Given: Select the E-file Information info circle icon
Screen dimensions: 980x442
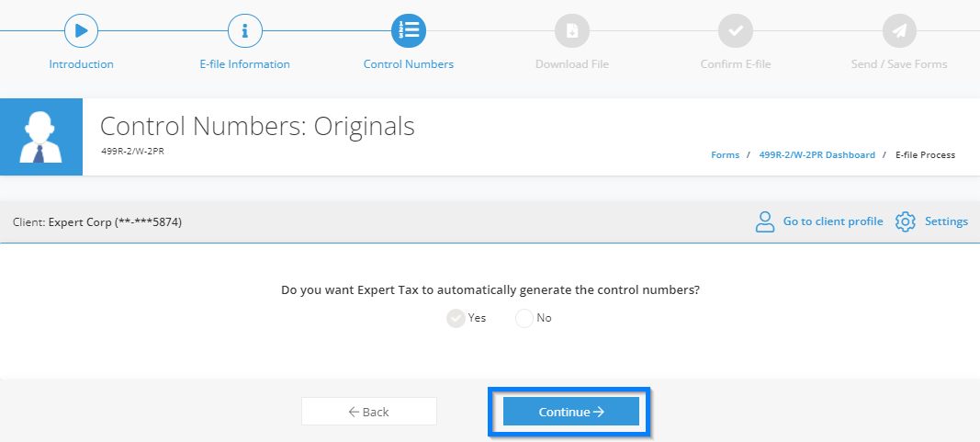Looking at the screenshot, I should [x=245, y=30].
